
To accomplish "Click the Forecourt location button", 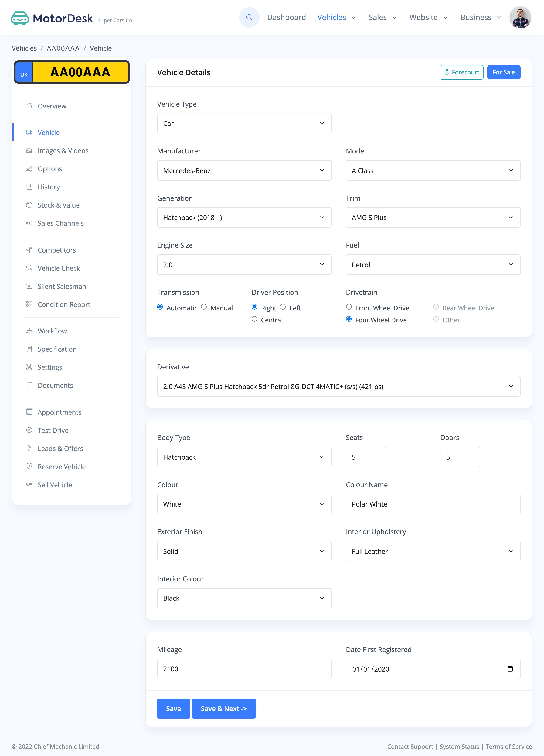I will tap(461, 72).
